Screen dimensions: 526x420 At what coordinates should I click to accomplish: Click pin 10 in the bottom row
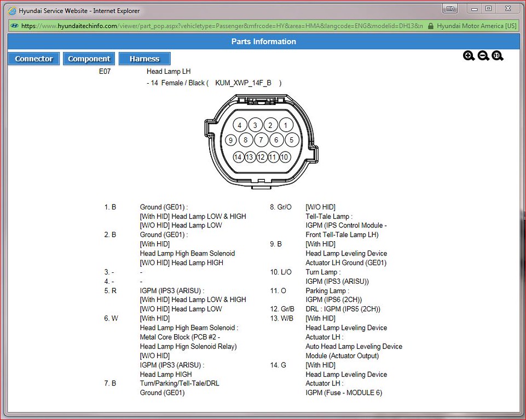pyautogui.click(x=285, y=157)
